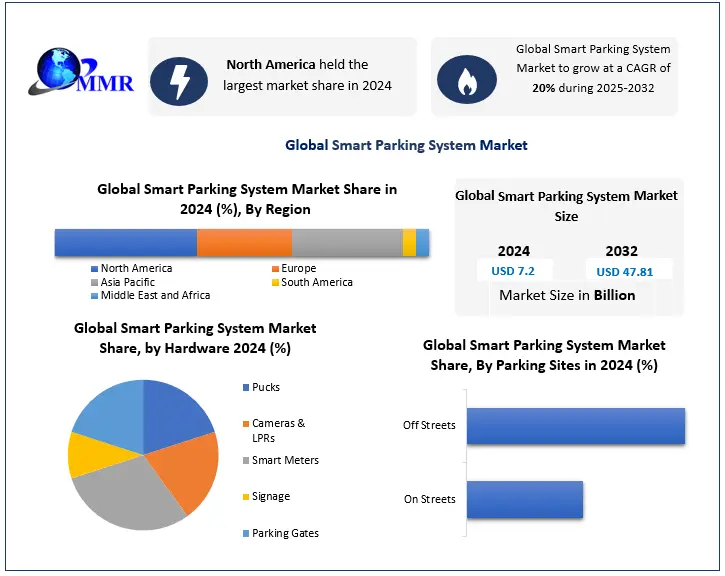This screenshot has height=576, width=725.
Task: Click the Global Smart Parking System Market title
Action: pos(406,145)
